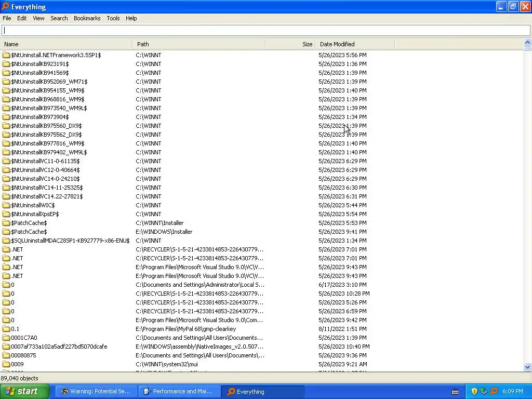Screen dimensions: 532x399
Task: Open the Edit menu
Action: (x=22, y=18)
